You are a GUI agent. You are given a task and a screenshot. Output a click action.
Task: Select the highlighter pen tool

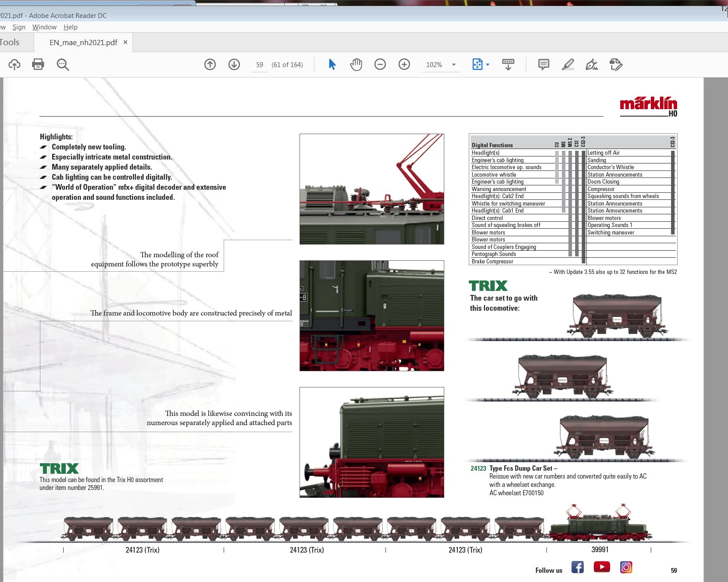click(x=568, y=64)
